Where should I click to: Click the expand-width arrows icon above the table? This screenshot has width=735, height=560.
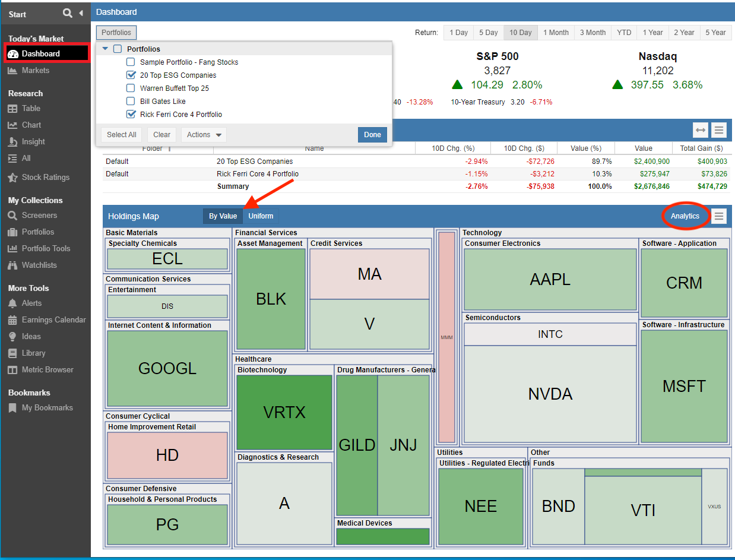tap(701, 130)
